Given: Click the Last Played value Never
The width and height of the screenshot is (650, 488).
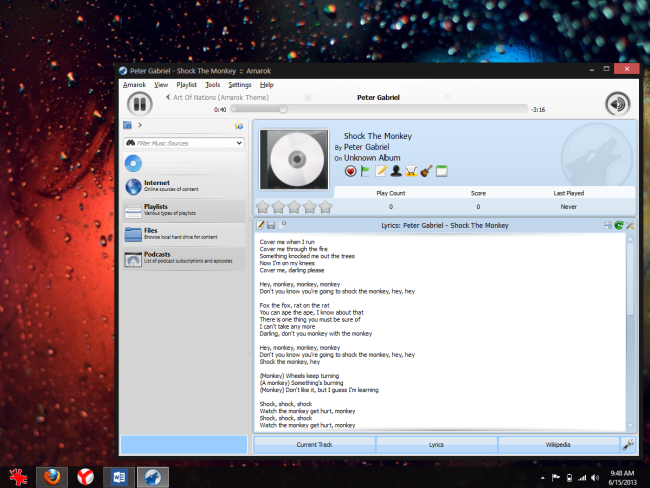Looking at the screenshot, I should 569,206.
